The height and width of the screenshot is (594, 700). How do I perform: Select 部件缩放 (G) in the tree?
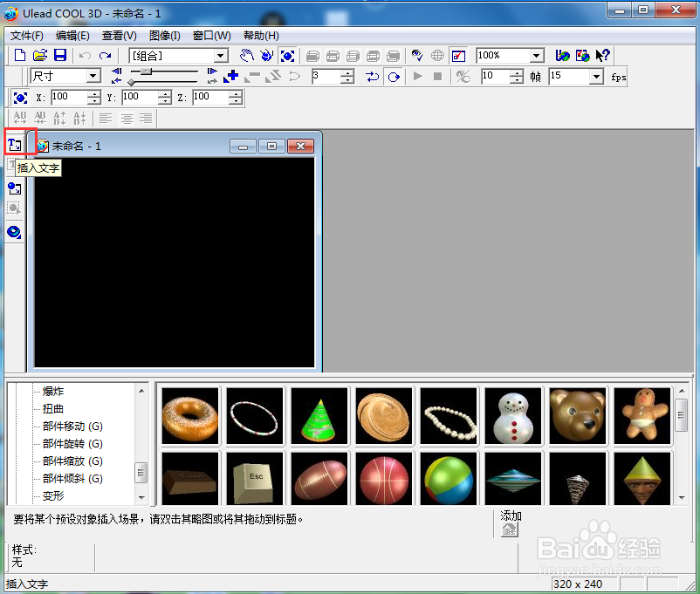[72, 461]
